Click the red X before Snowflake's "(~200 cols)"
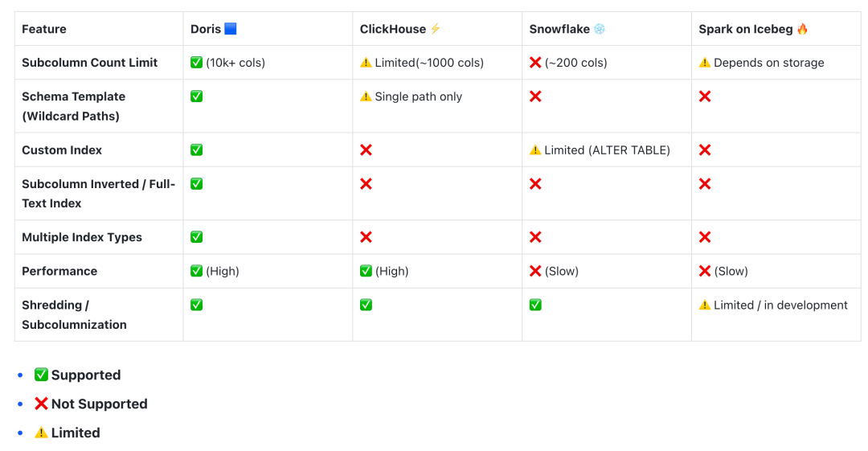868x451 pixels. (x=535, y=63)
